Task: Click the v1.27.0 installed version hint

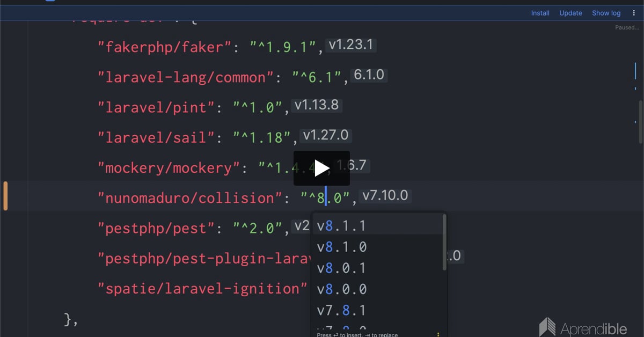Action: [326, 135]
